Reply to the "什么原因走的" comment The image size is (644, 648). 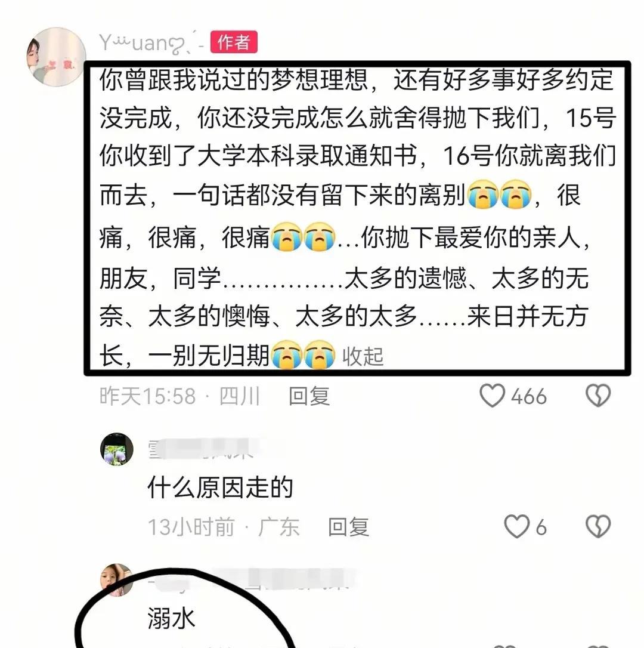(348, 527)
